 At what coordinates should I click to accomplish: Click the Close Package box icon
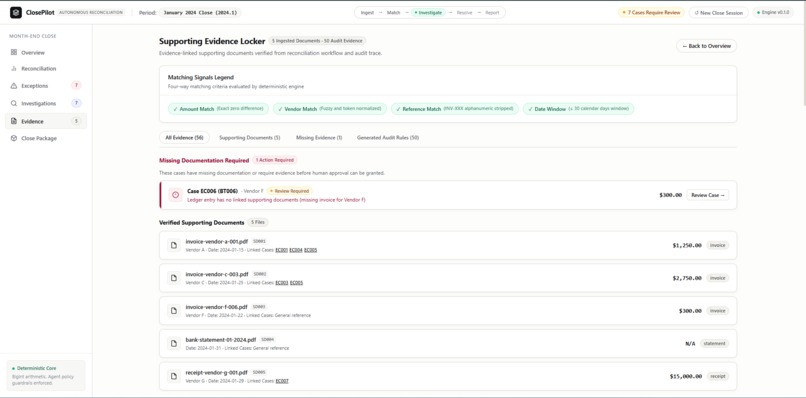(14, 138)
